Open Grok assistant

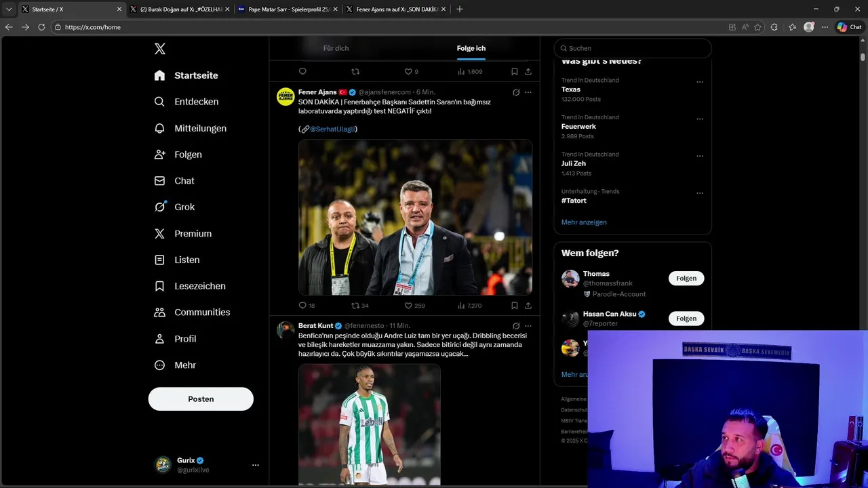tap(174, 207)
